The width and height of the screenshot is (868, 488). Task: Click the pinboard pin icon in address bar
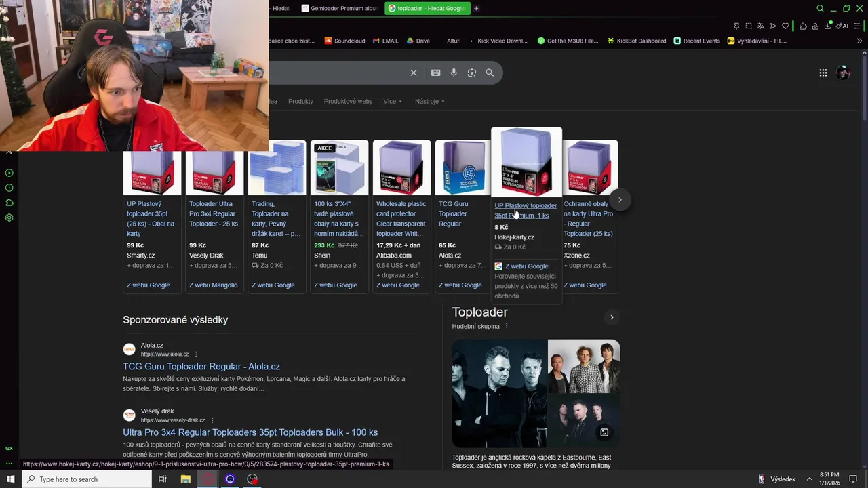click(736, 26)
